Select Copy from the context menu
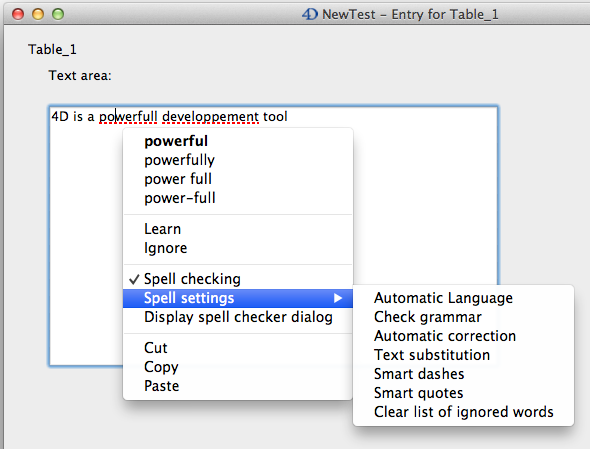This screenshot has width=590, height=449. click(238, 367)
